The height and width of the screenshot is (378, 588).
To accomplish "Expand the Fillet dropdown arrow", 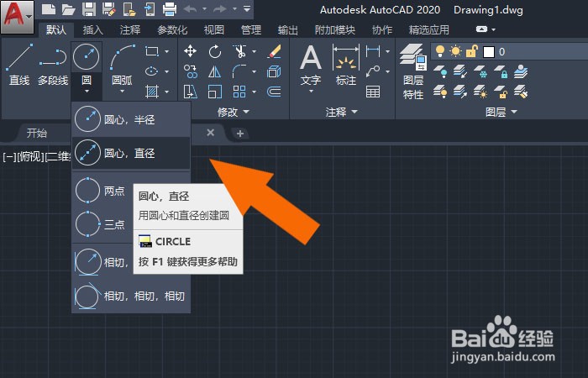I will [x=255, y=71].
